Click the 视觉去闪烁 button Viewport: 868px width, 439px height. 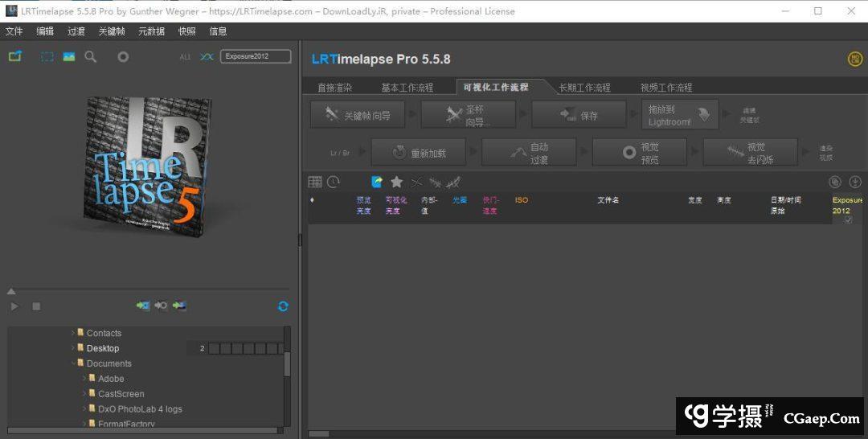point(751,152)
